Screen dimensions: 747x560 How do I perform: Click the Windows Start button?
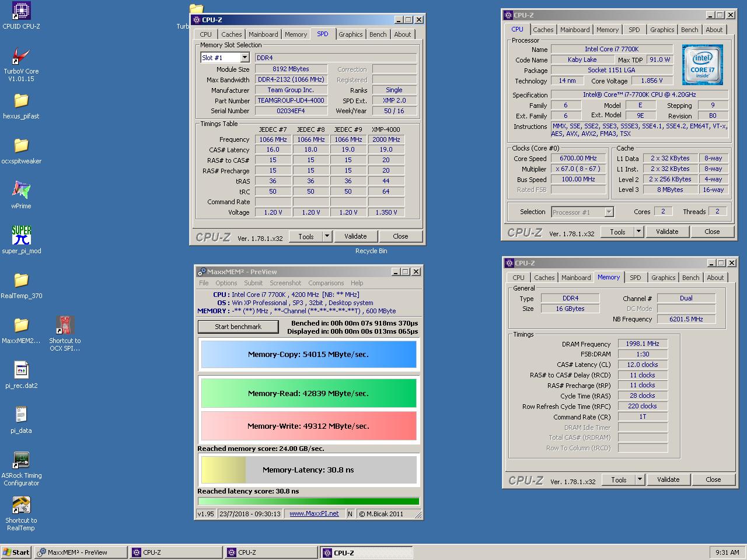tap(16, 552)
